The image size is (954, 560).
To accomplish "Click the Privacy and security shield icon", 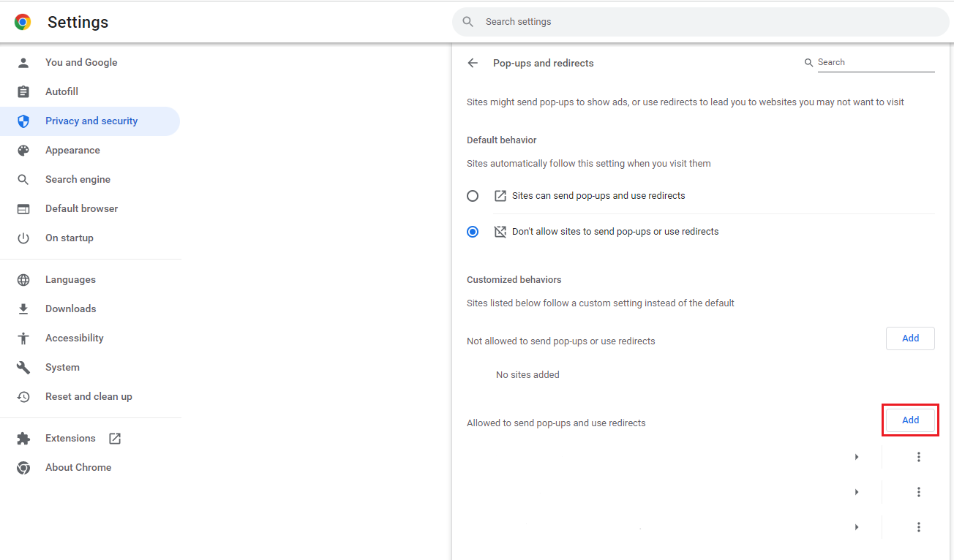I will [x=23, y=121].
